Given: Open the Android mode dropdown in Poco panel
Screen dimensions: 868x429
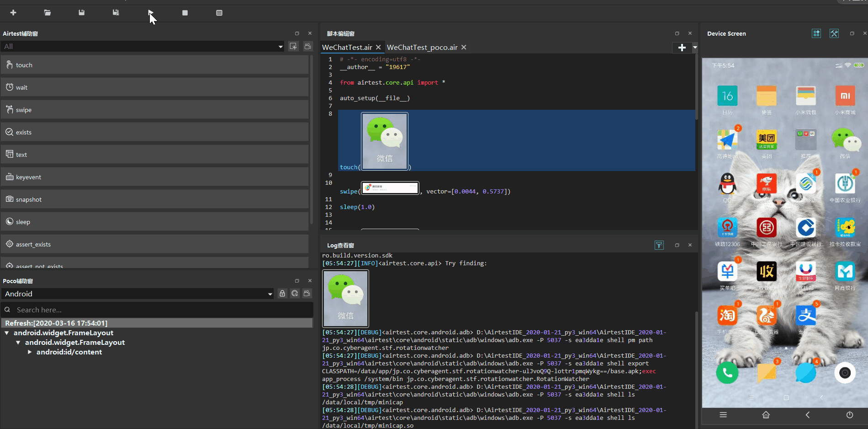Looking at the screenshot, I should (138, 294).
